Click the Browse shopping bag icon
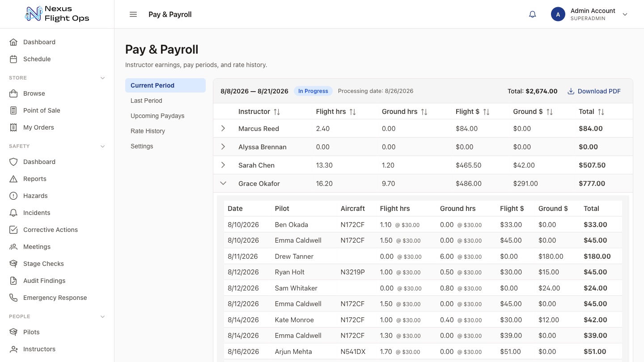The image size is (644, 362). point(14,93)
